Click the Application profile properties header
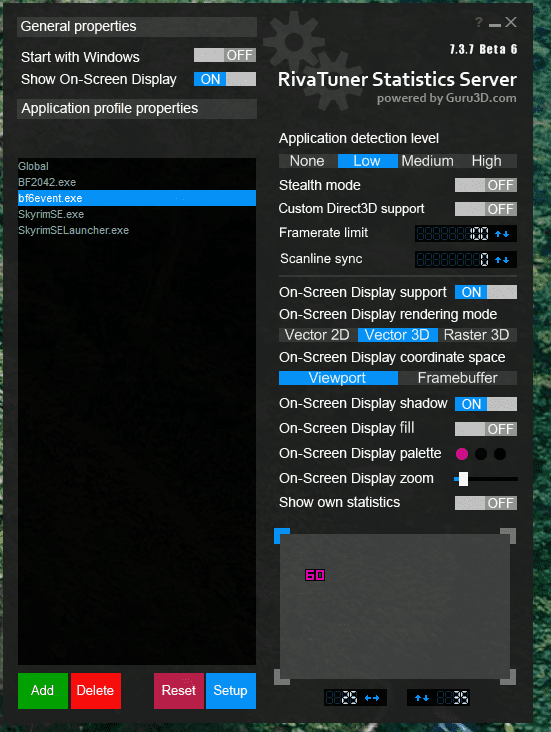This screenshot has height=732, width=551. (x=137, y=108)
